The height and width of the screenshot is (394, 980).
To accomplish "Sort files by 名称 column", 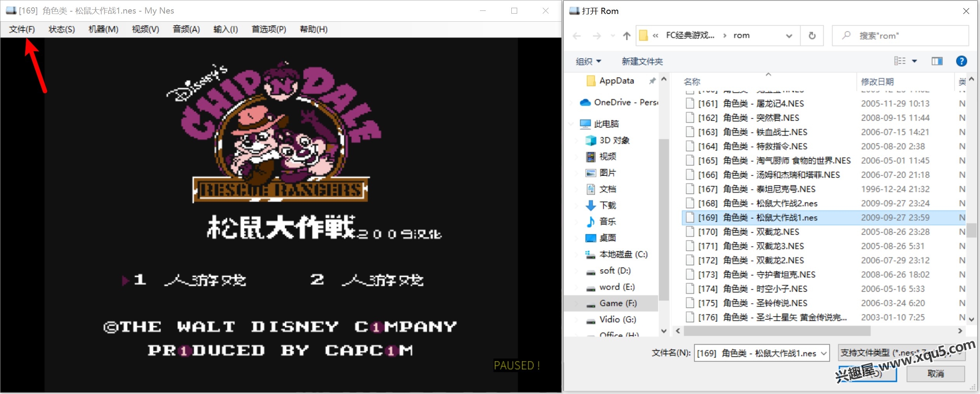I will pyautogui.click(x=692, y=82).
